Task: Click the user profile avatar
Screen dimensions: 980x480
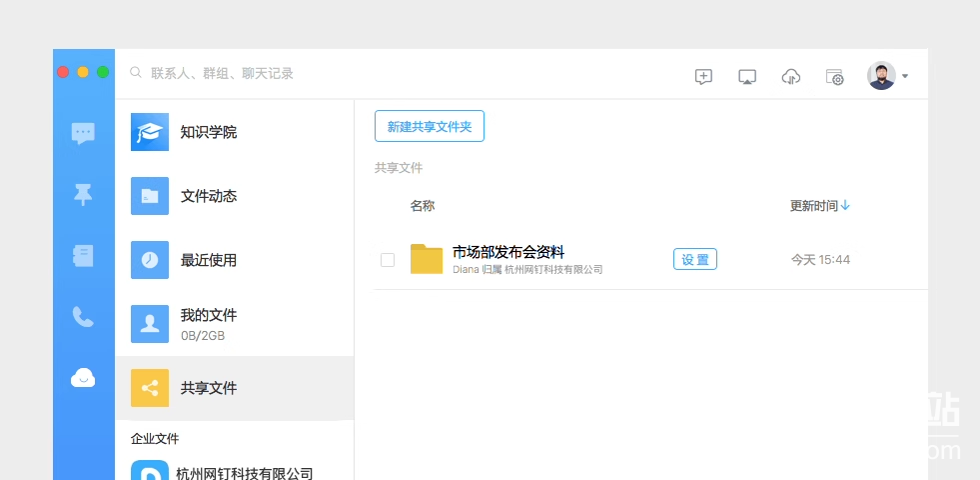Action: coord(881,76)
